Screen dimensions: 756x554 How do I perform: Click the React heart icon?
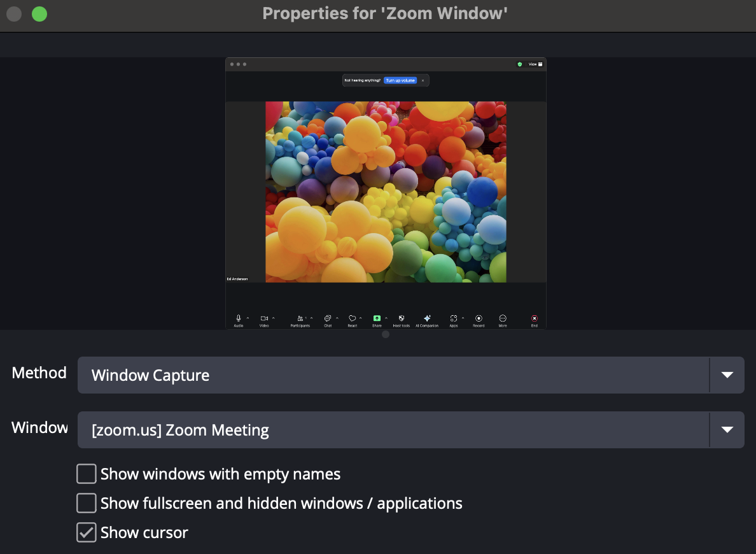(352, 318)
